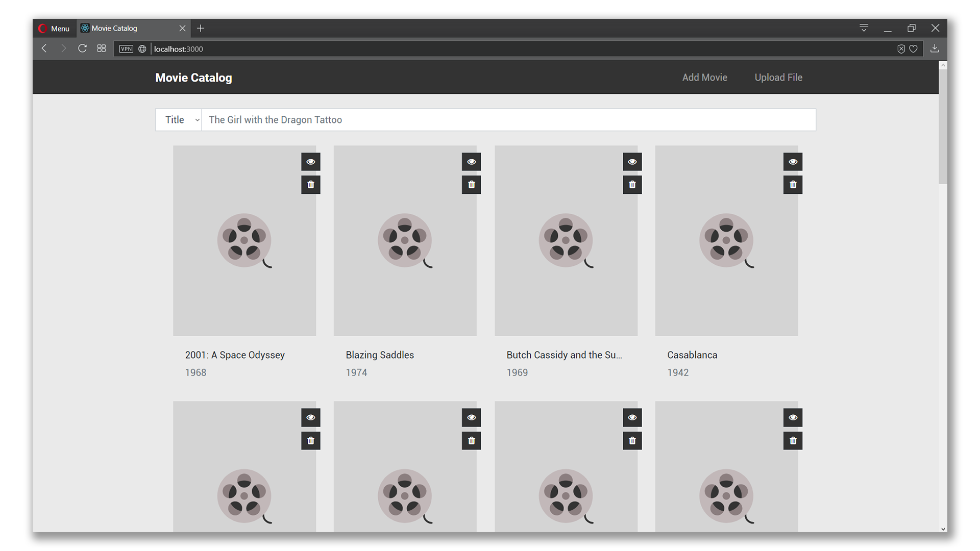
Task: Toggle the VPN badge in address bar
Action: (126, 49)
